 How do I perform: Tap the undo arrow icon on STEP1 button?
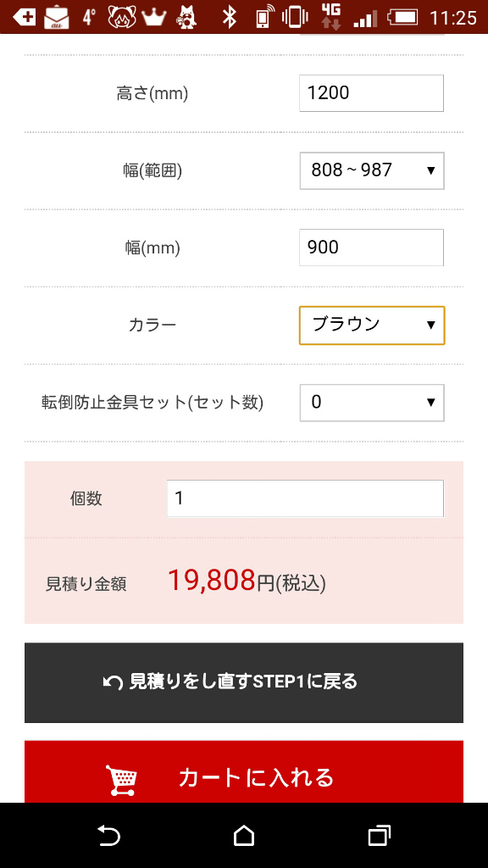pyautogui.click(x=113, y=682)
